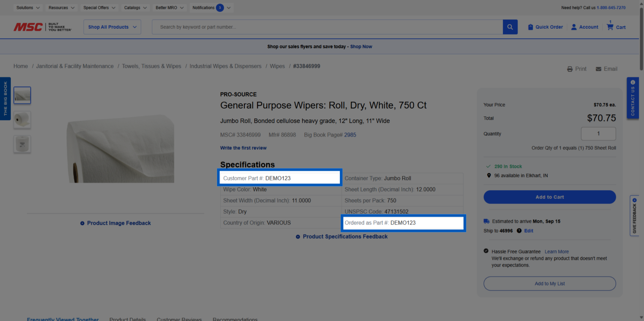Open the Give Feedback side tab
This screenshot has height=321, width=644.
(634, 216)
